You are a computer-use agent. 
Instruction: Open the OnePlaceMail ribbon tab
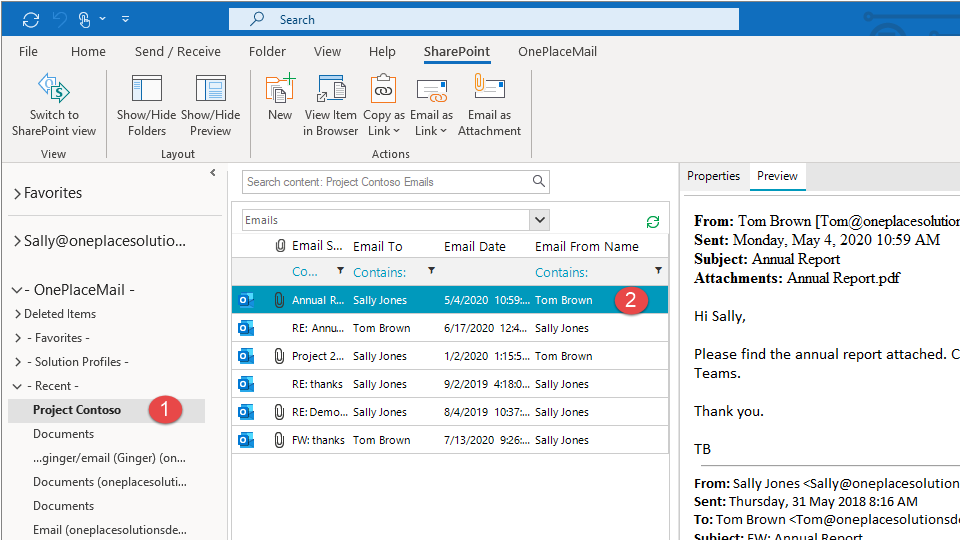557,52
